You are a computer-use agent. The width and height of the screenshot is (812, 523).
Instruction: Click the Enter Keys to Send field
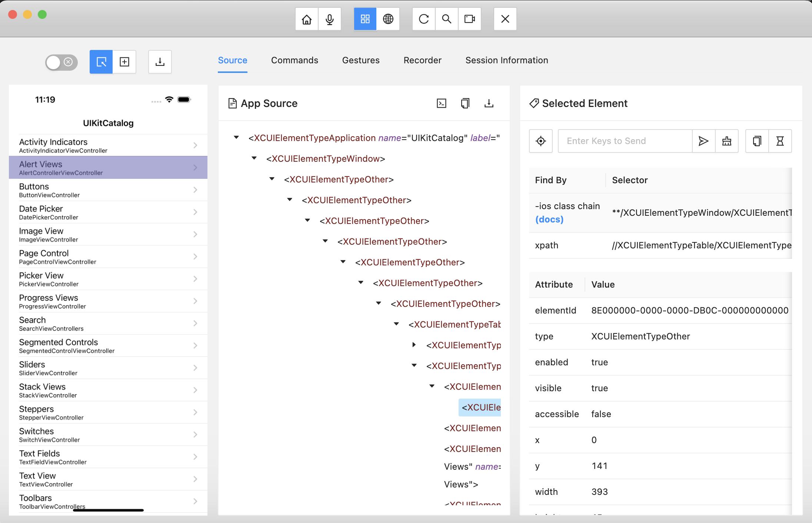click(625, 141)
